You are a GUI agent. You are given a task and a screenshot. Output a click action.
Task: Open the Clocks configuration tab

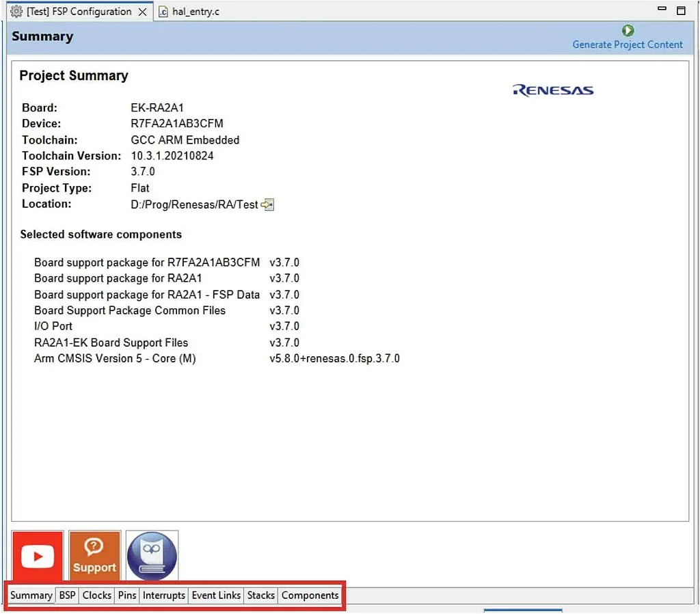[x=96, y=595]
